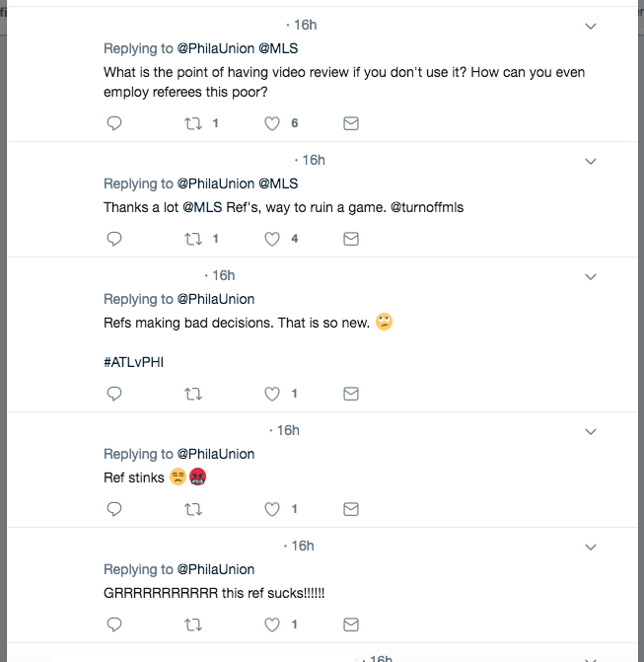Retweet the video review tweet
The width and height of the screenshot is (644, 662).
point(194,123)
